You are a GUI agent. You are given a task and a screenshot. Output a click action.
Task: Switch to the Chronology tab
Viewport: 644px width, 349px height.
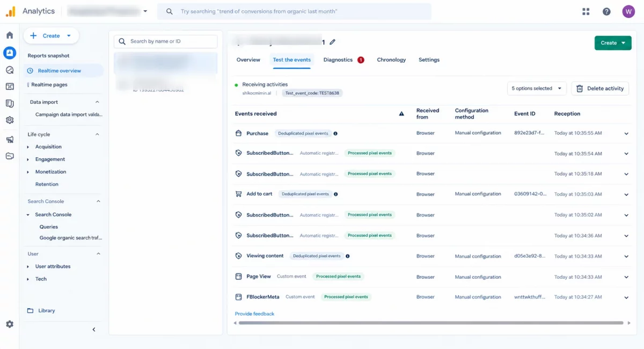pos(391,60)
